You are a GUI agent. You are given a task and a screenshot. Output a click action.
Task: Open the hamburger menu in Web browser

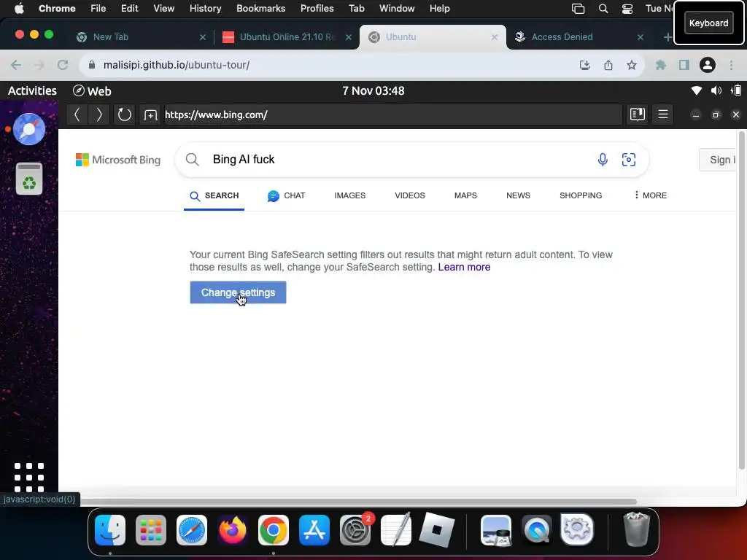pyautogui.click(x=662, y=114)
